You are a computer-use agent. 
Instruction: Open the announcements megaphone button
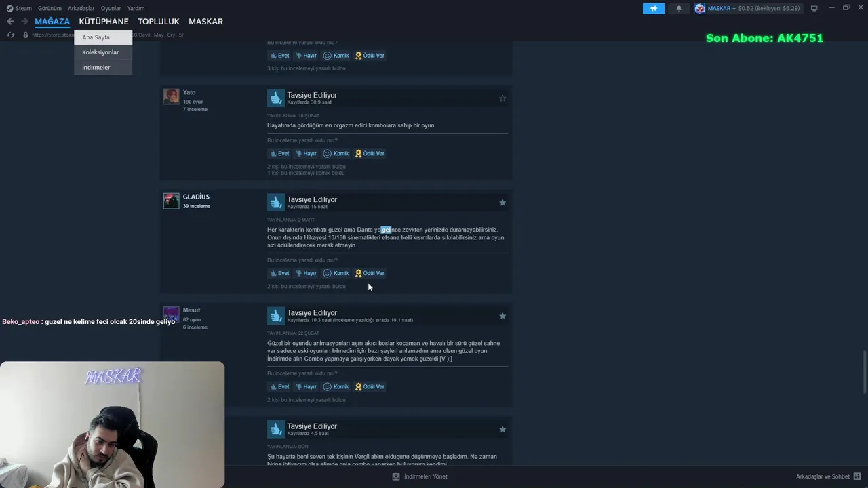point(654,8)
